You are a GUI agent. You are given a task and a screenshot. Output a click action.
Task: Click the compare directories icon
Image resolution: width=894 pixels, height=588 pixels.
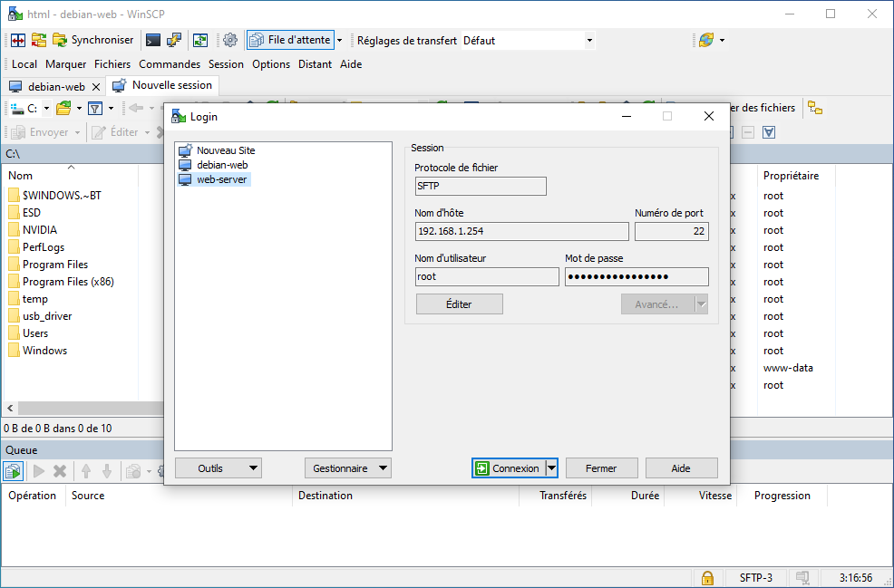tap(18, 40)
